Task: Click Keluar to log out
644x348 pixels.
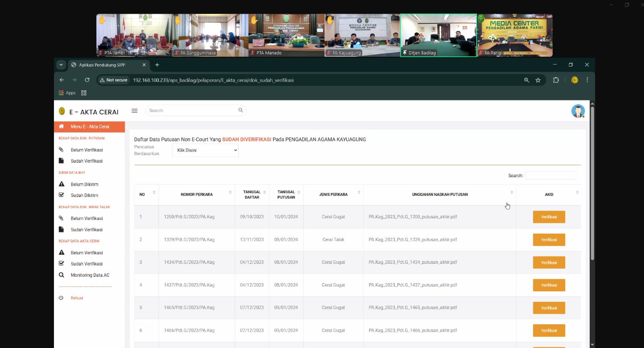Action: click(77, 298)
